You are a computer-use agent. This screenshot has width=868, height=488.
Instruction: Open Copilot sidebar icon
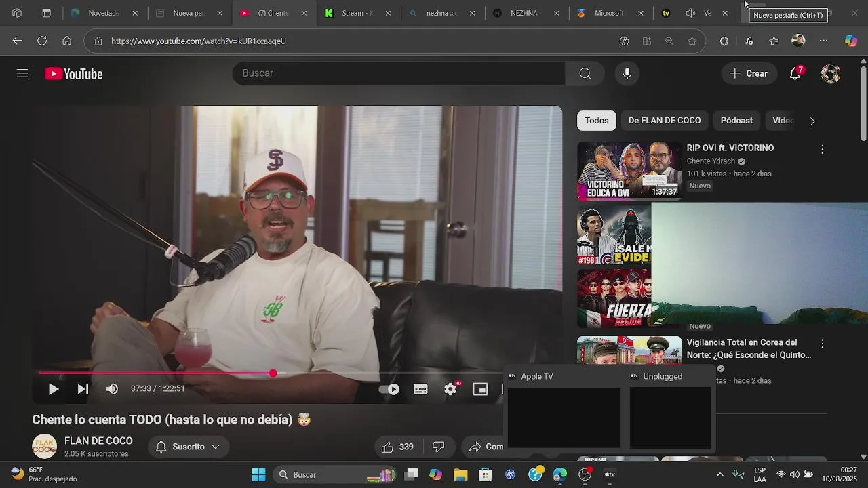point(851,41)
